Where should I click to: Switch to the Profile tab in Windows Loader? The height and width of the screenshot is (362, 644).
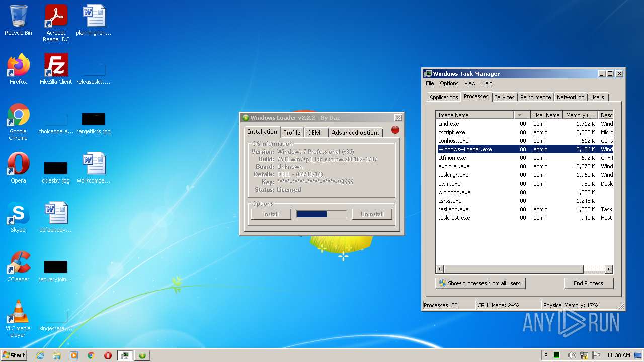point(291,133)
